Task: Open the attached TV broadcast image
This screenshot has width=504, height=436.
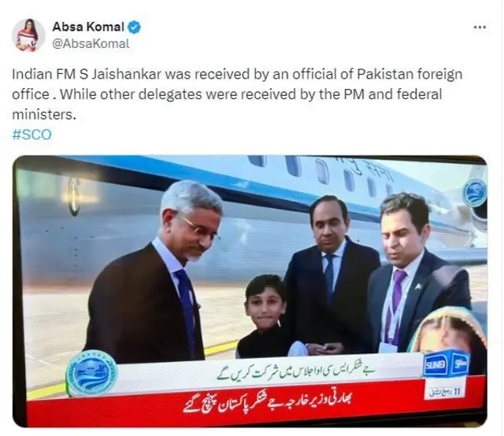Action: tap(250, 291)
